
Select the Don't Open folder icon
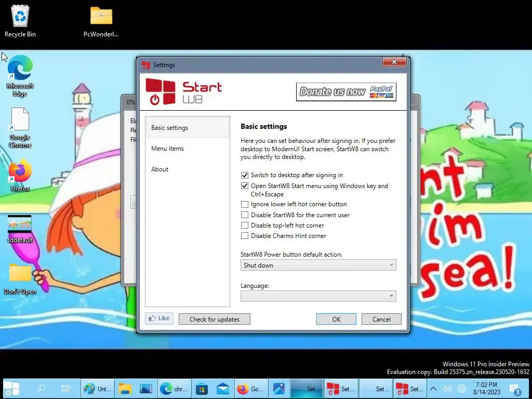[20, 279]
